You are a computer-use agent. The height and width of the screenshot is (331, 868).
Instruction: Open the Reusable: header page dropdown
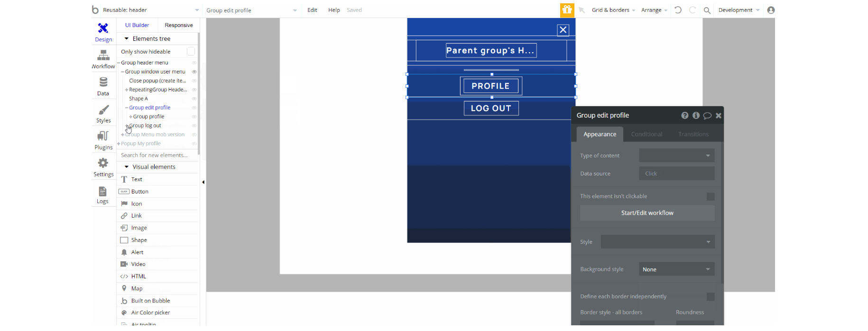(151, 10)
